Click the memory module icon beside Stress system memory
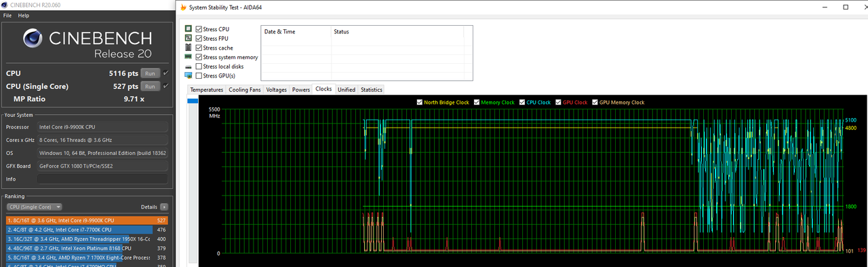The height and width of the screenshot is (267, 868). [x=189, y=57]
